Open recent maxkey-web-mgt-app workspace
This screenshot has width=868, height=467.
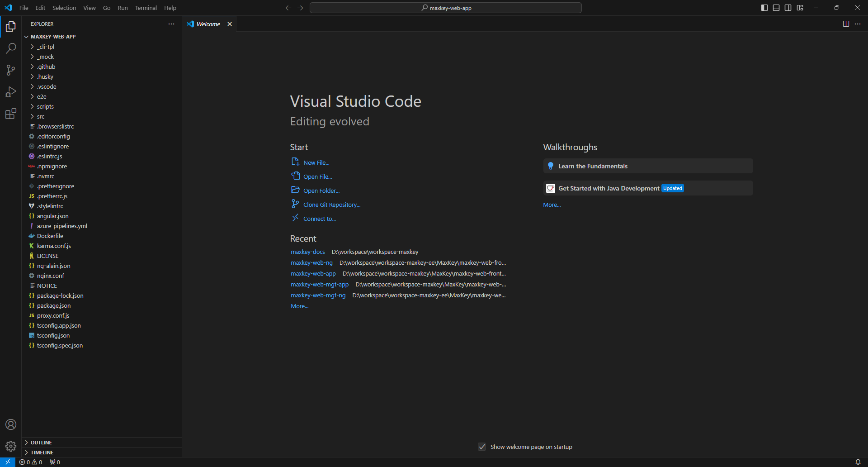pos(320,285)
